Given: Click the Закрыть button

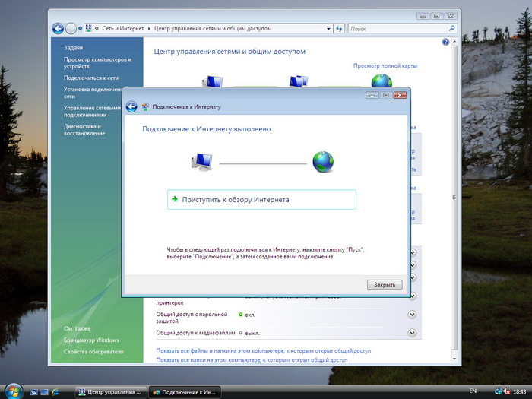Looking at the screenshot, I should coord(385,285).
